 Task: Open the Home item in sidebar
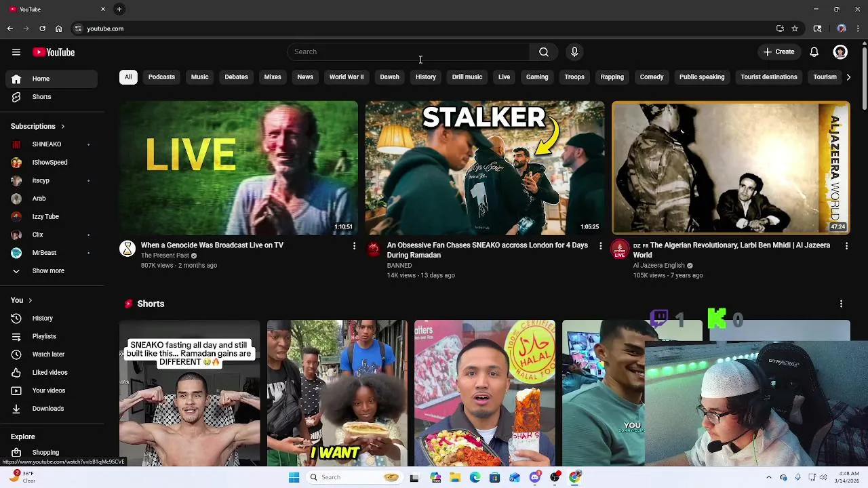[52, 79]
